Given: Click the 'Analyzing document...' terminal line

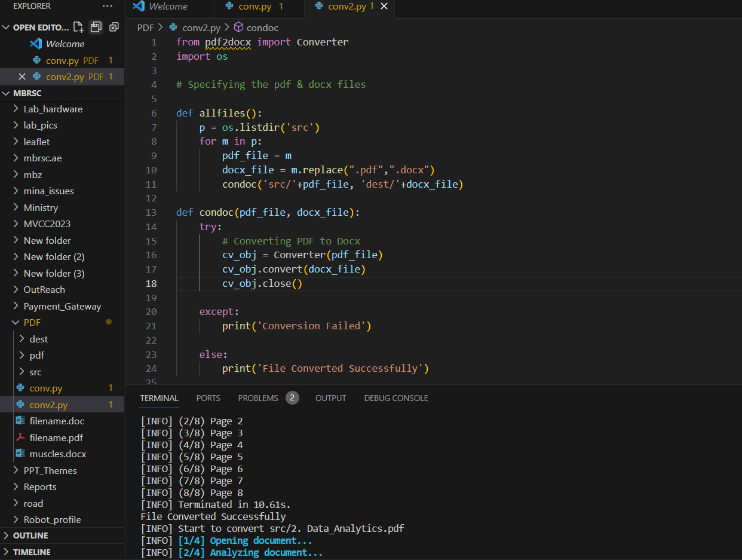Looking at the screenshot, I should point(232,553).
